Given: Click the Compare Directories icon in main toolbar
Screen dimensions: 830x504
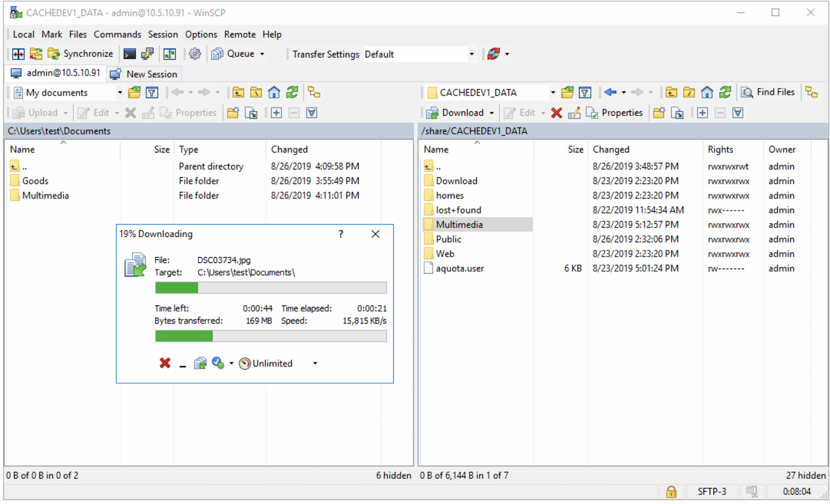Looking at the screenshot, I should point(19,54).
